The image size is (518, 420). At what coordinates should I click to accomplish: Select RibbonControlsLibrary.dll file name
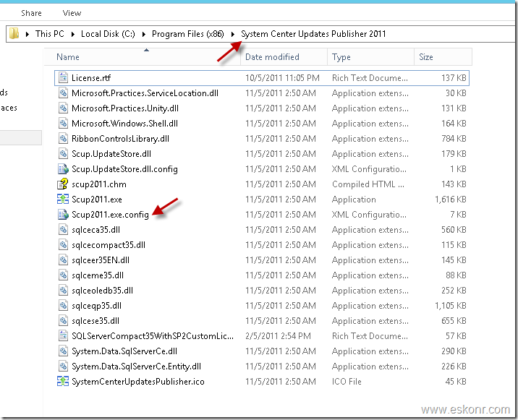point(120,139)
